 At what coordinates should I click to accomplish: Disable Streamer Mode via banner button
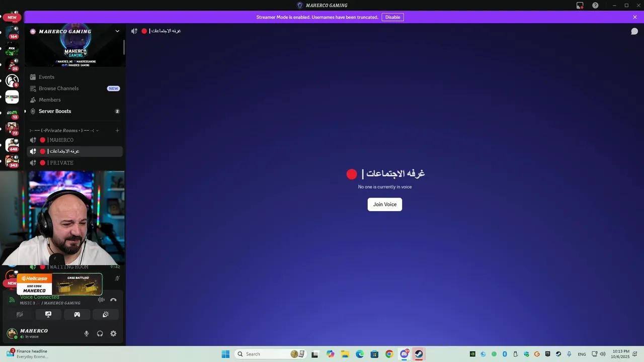point(392,17)
